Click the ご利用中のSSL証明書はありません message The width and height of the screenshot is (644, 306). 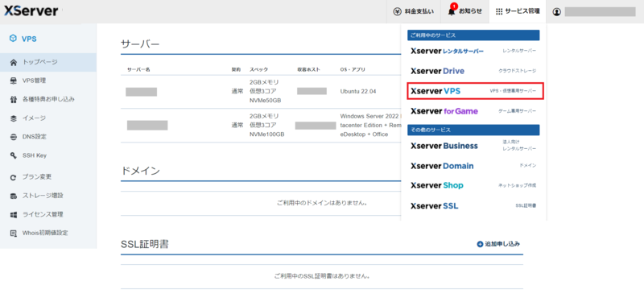point(322,276)
